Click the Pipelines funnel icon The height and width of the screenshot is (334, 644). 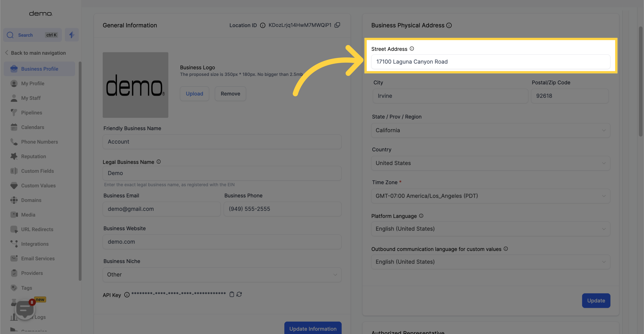14,112
